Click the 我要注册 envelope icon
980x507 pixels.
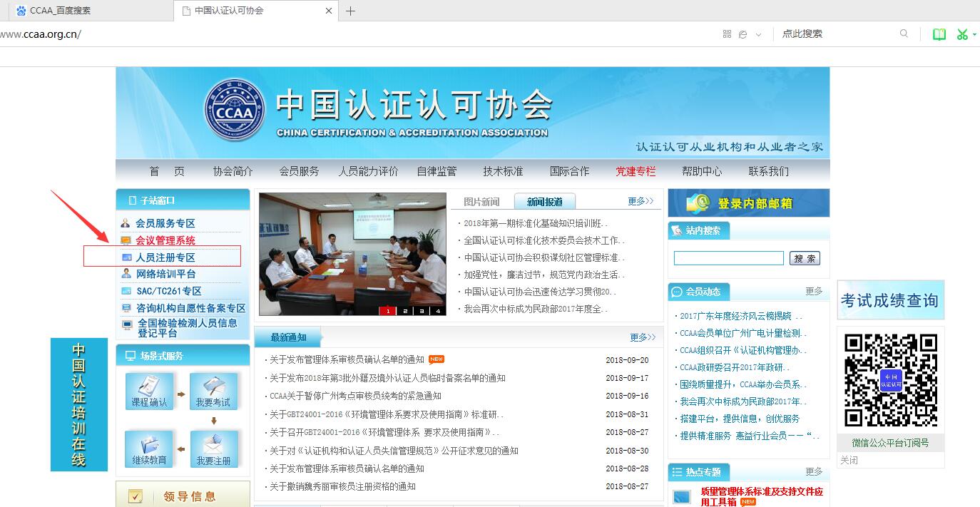click(x=213, y=449)
